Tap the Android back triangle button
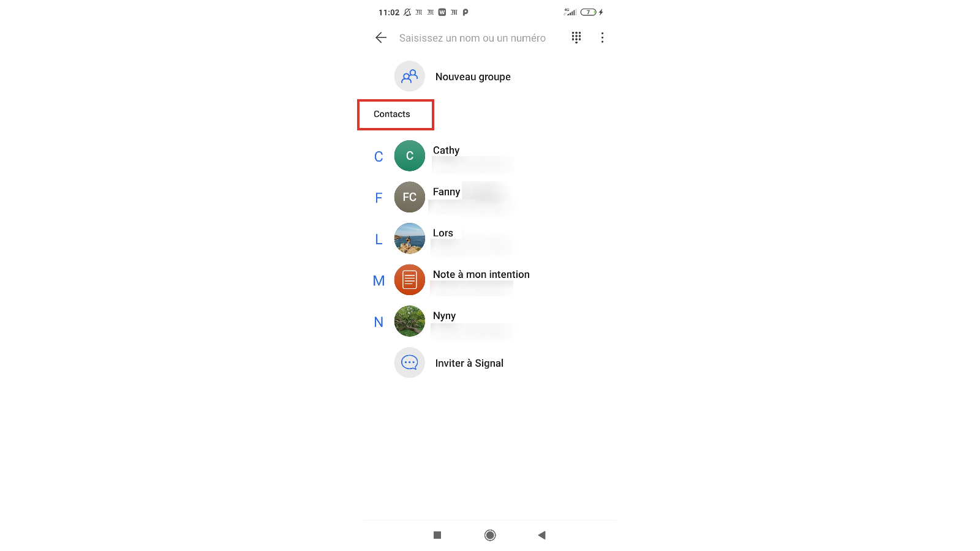The height and width of the screenshot is (551, 980). tap(541, 535)
